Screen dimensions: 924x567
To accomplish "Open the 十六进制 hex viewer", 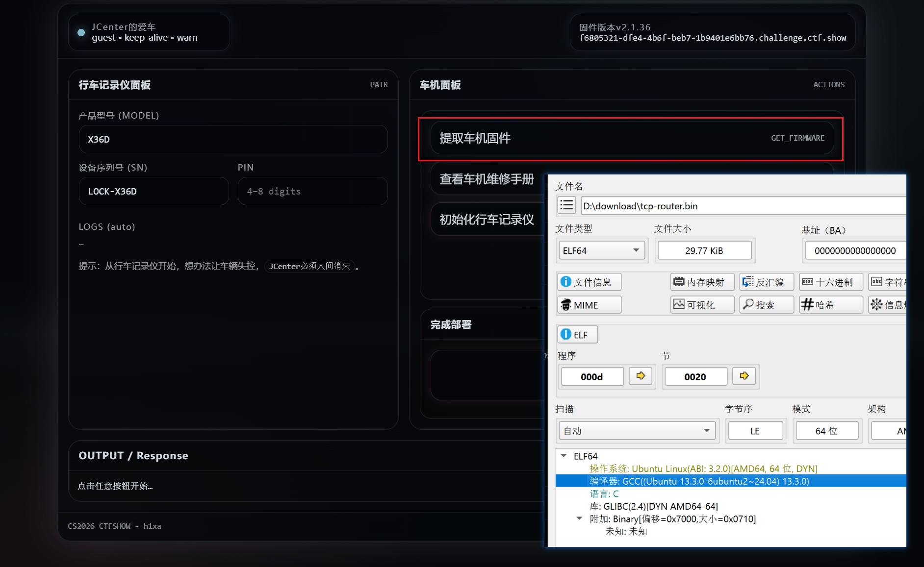I will click(830, 282).
